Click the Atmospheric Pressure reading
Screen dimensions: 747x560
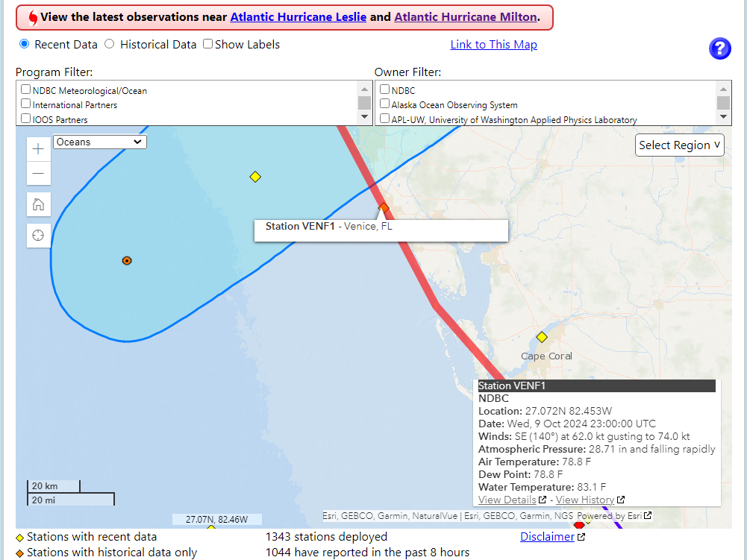596,449
